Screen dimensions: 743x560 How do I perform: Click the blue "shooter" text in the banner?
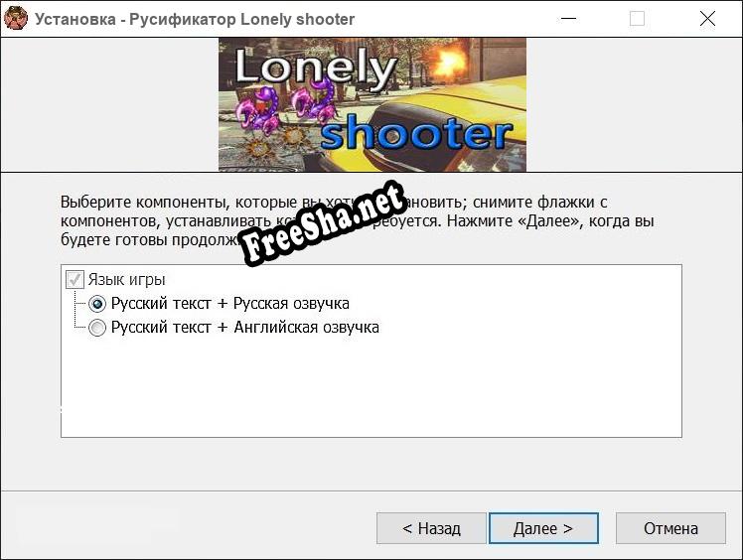coord(417,133)
